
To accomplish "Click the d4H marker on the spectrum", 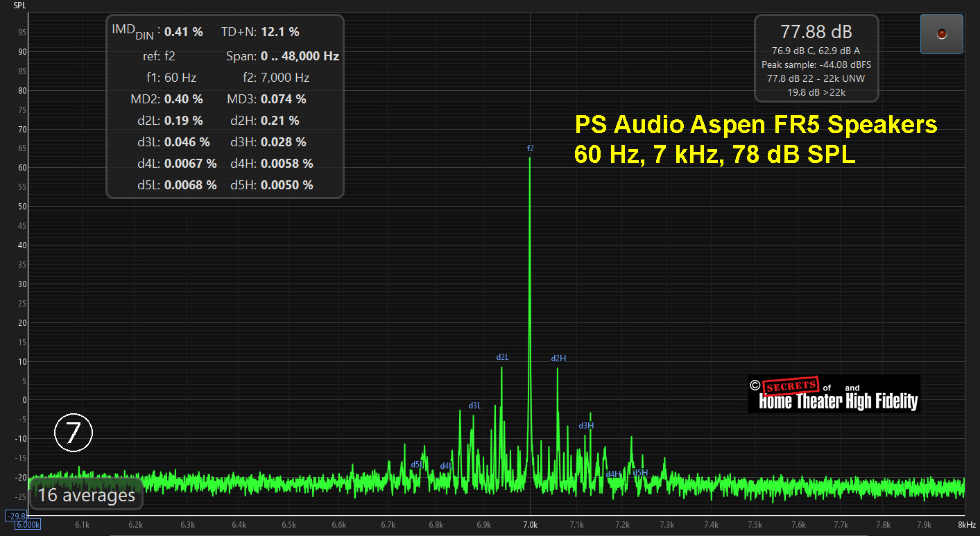I will point(614,474).
